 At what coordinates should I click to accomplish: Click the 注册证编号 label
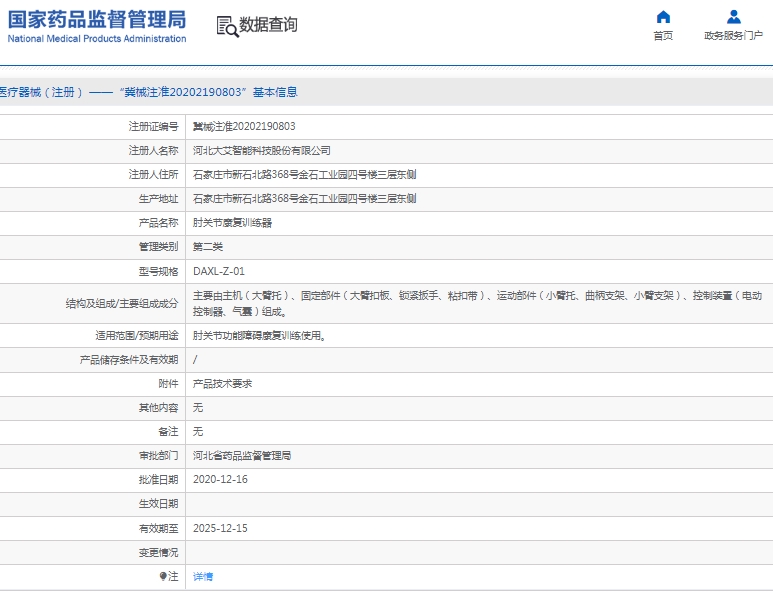click(153, 127)
